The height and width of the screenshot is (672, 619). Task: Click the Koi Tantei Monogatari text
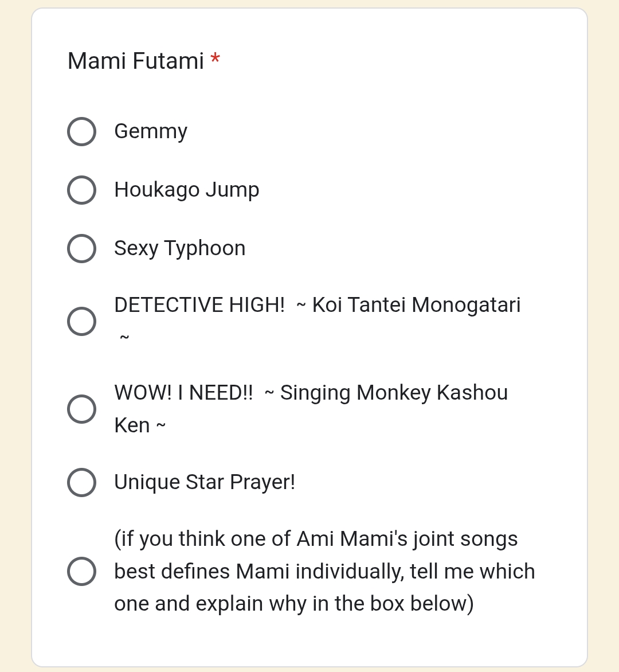(x=416, y=305)
